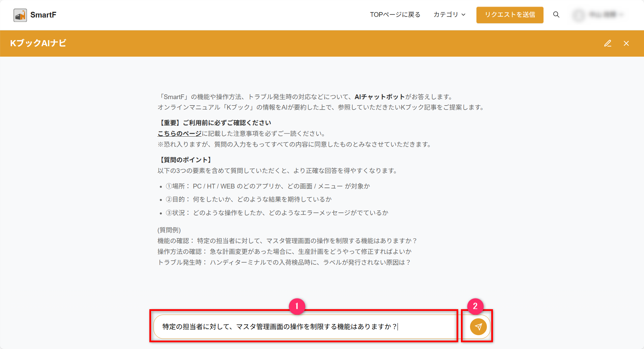
Task: Click the user avatar in header
Action: pos(579,15)
